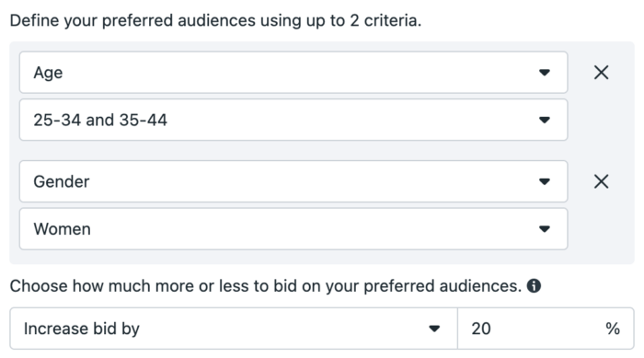Image resolution: width=644 pixels, height=358 pixels.
Task: Click the caret arrow in the Age dropdown
Action: (545, 73)
